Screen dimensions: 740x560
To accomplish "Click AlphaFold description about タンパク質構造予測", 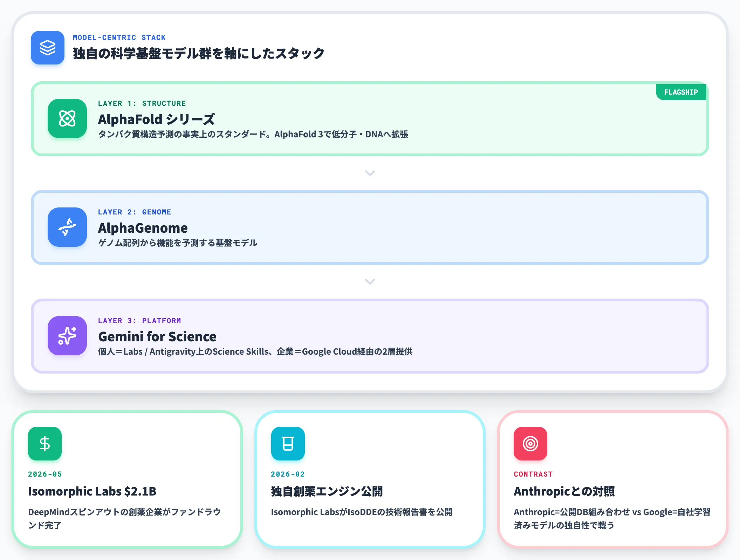I will (x=253, y=134).
